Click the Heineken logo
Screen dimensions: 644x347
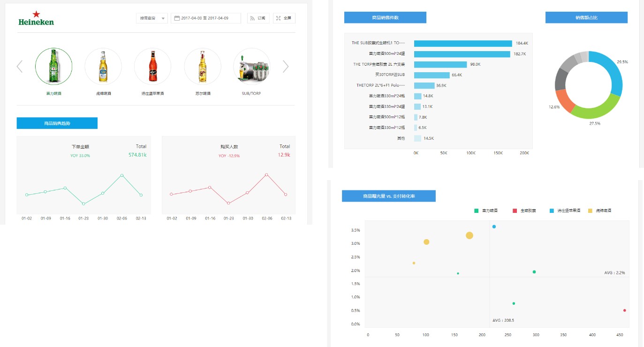(x=36, y=18)
